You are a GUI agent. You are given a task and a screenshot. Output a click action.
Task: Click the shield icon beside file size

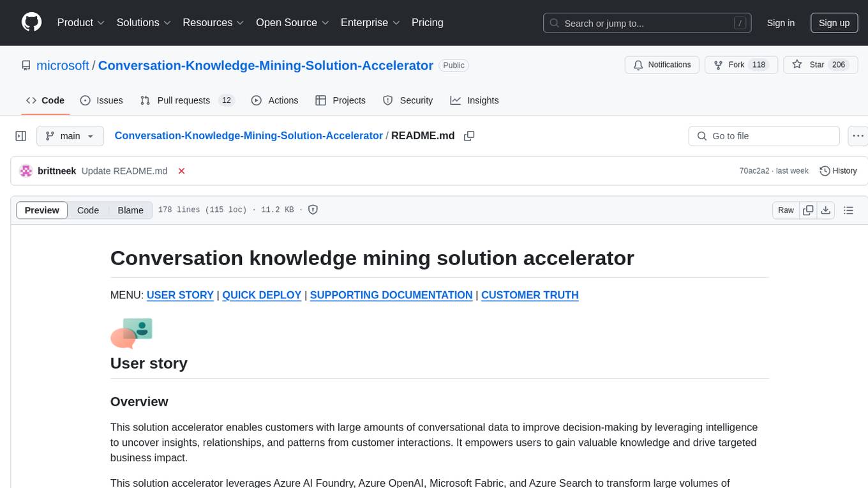[313, 210]
